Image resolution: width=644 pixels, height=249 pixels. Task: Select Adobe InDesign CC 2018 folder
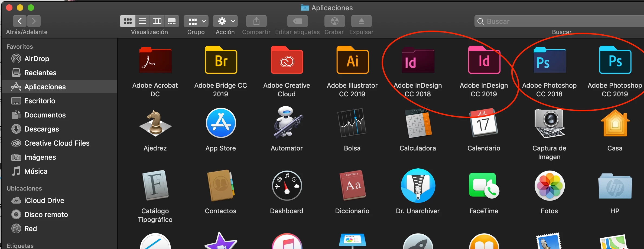pos(418,60)
